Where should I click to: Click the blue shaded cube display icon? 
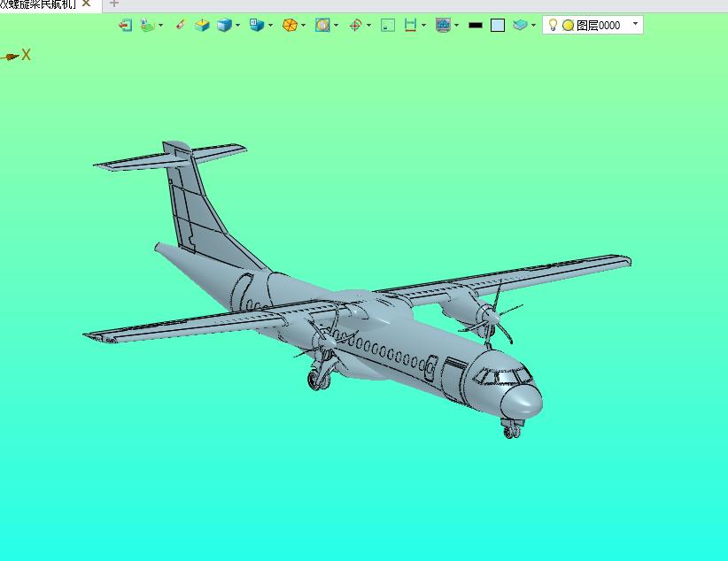[x=224, y=25]
